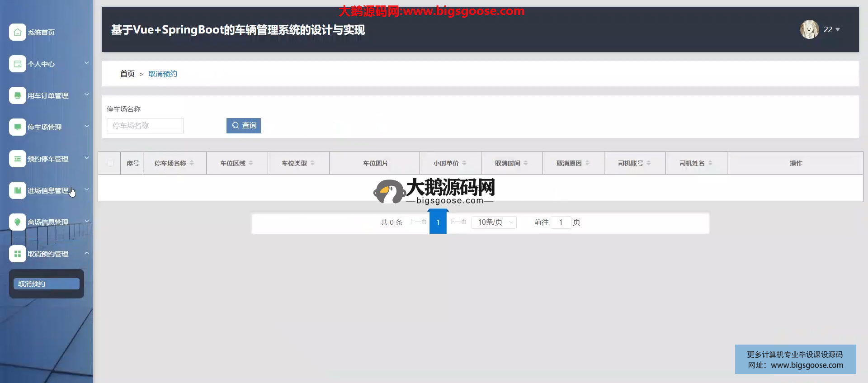Collapse the 取消预约管理 menu chevron
The height and width of the screenshot is (383, 868).
[87, 253]
